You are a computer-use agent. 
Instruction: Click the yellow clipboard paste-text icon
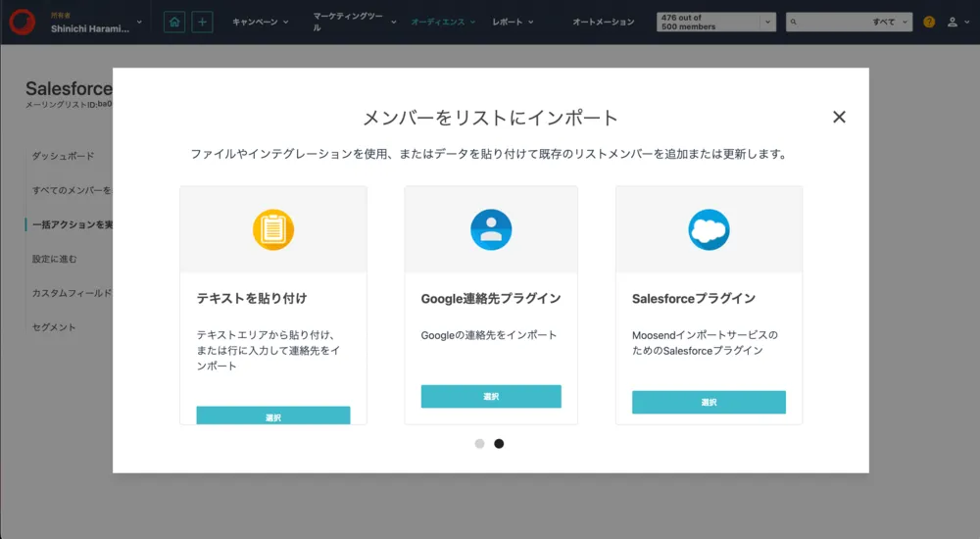273,229
